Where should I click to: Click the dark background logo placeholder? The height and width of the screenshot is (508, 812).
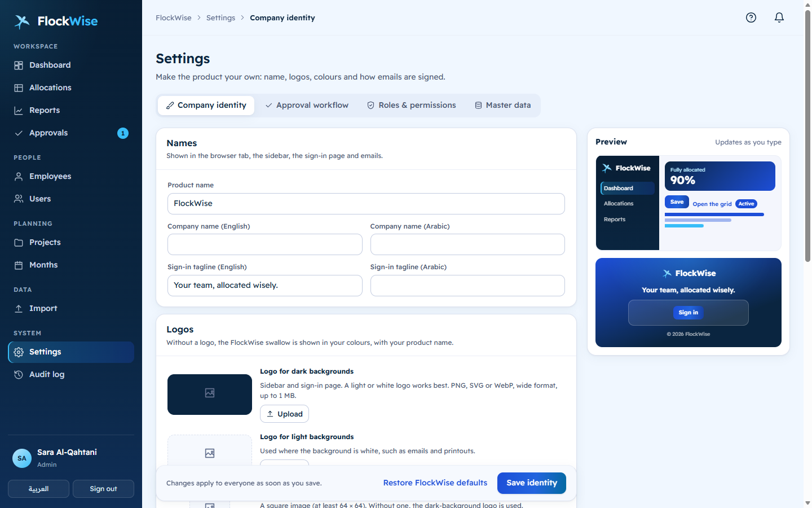tap(210, 395)
